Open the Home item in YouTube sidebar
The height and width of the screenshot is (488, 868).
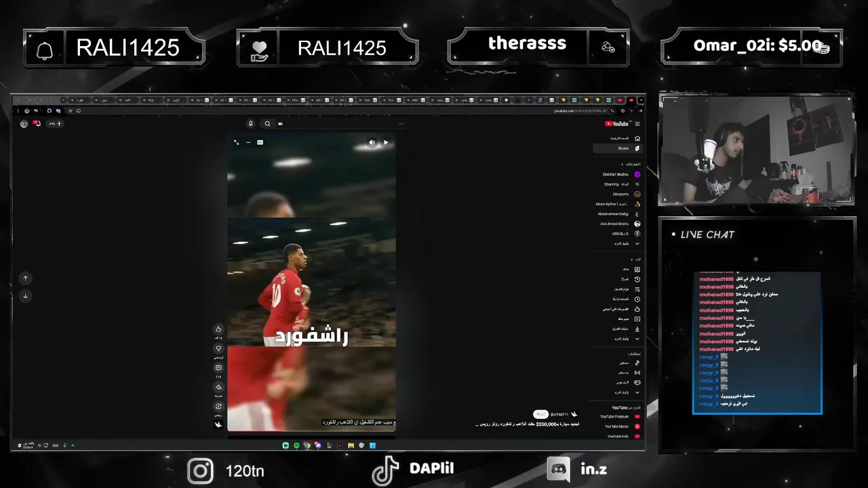(x=617, y=138)
